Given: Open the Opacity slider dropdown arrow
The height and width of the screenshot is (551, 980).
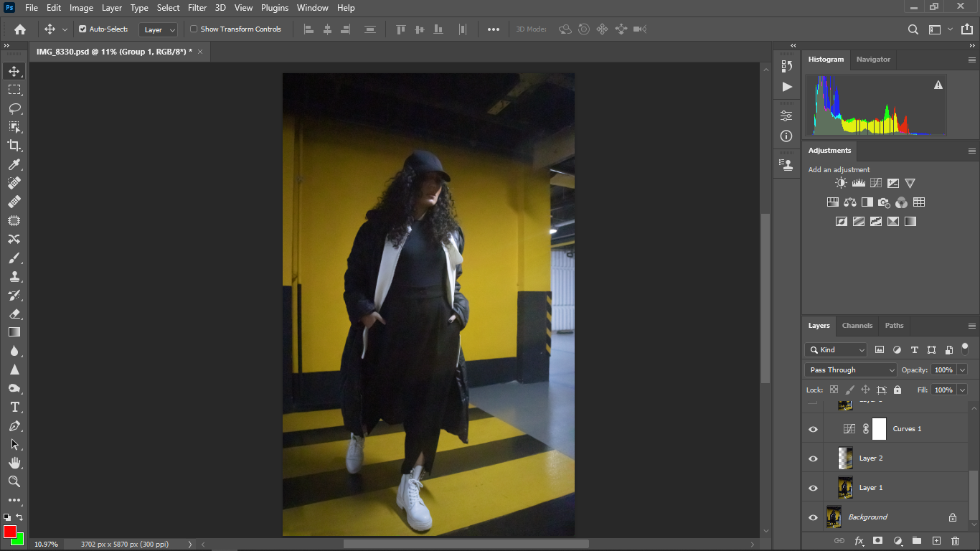Looking at the screenshot, I should tap(962, 369).
